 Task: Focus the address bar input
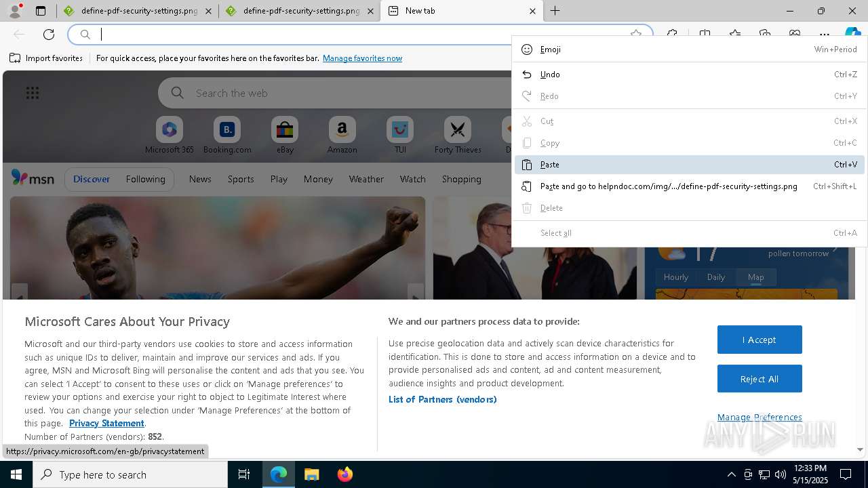tap(359, 35)
